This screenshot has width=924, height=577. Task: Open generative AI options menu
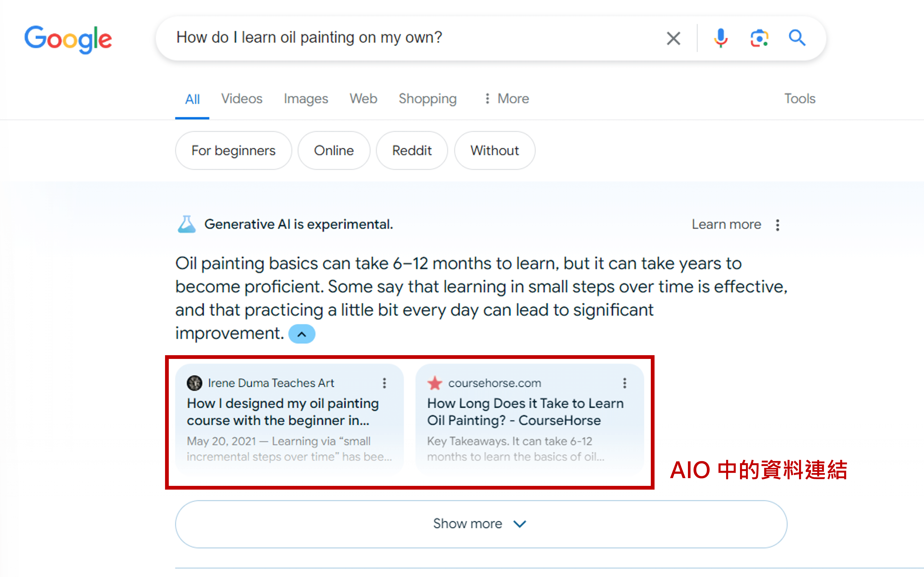coord(778,225)
